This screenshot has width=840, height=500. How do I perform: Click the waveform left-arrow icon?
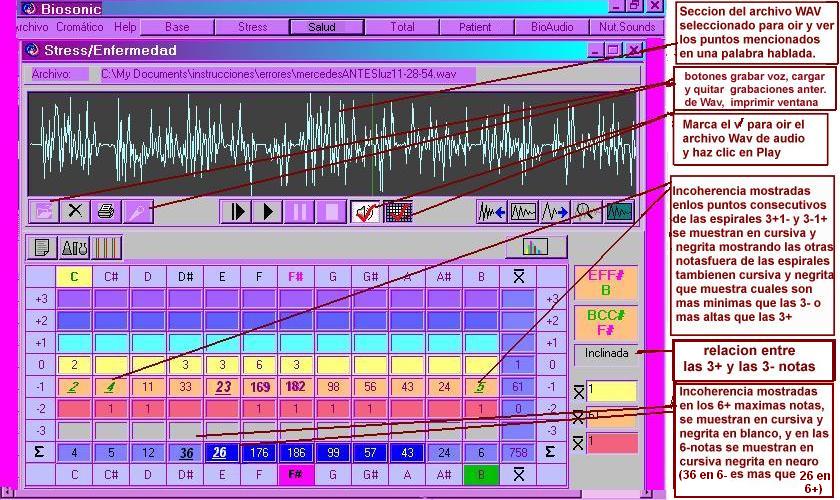[x=491, y=211]
